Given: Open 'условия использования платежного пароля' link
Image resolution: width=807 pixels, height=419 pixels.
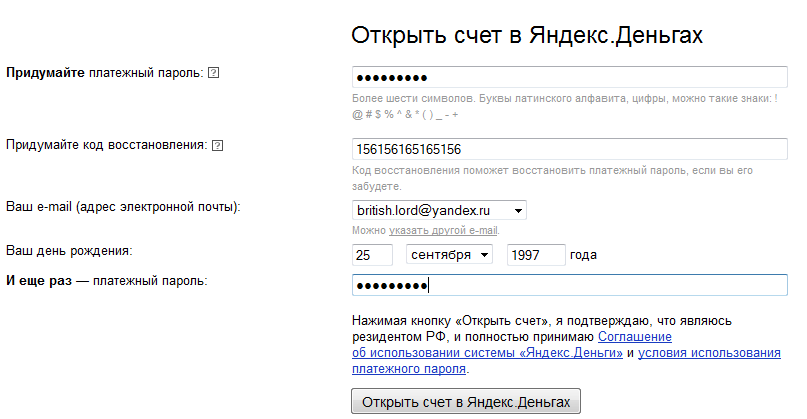Looking at the screenshot, I should [708, 354].
